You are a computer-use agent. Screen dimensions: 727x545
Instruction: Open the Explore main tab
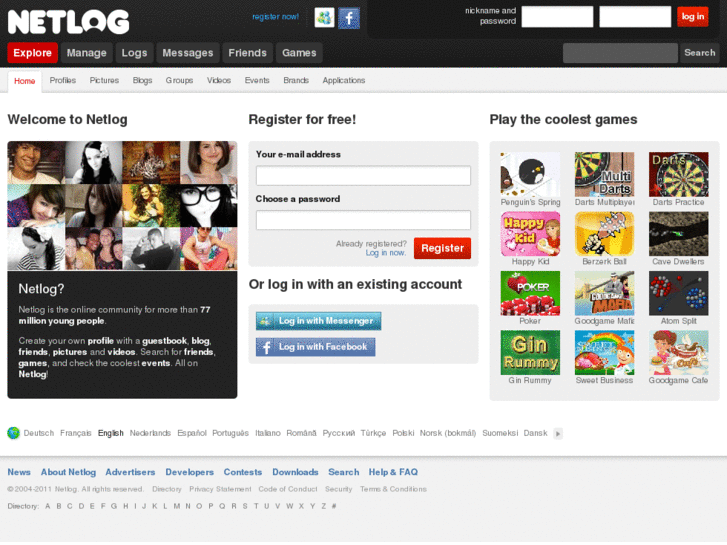(x=32, y=53)
